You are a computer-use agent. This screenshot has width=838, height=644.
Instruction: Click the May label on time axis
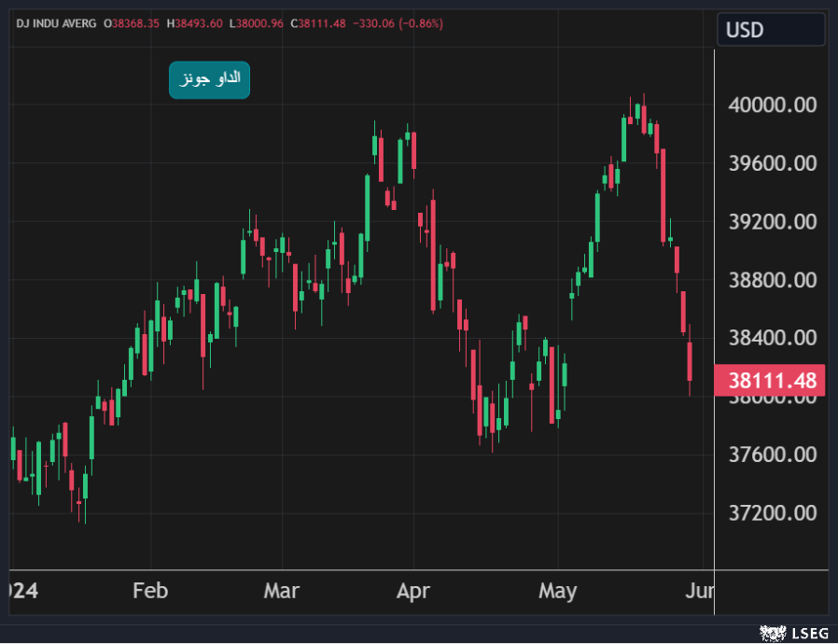(557, 591)
